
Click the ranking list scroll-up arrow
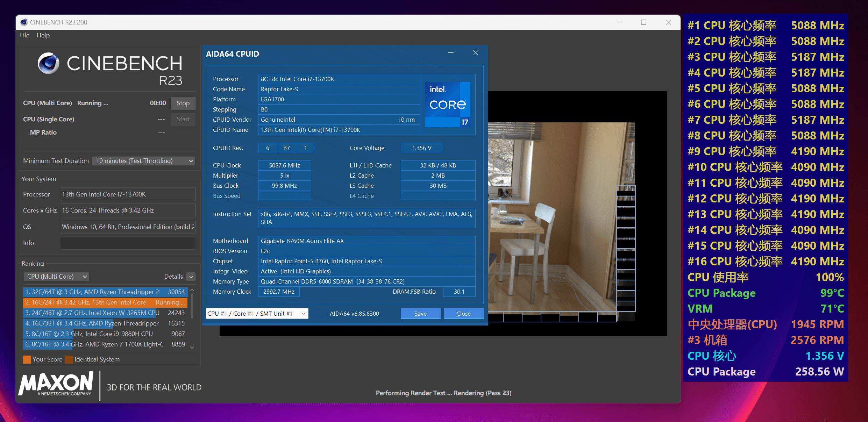[192, 290]
